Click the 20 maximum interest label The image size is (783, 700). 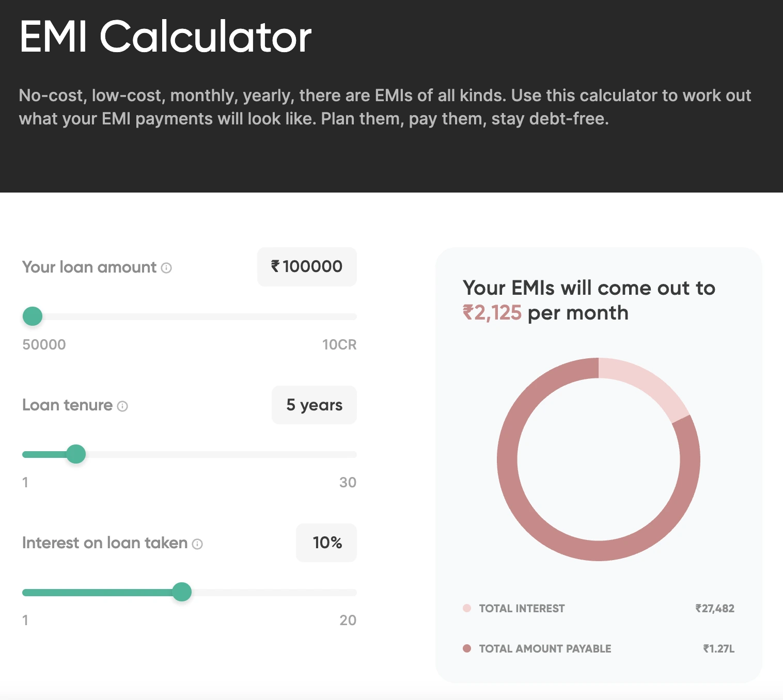click(x=348, y=621)
